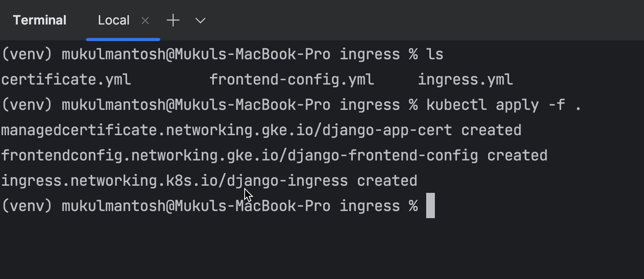Viewport: 644px width, 279px height.
Task: Click the block cursor at the prompt
Action: pos(431,205)
